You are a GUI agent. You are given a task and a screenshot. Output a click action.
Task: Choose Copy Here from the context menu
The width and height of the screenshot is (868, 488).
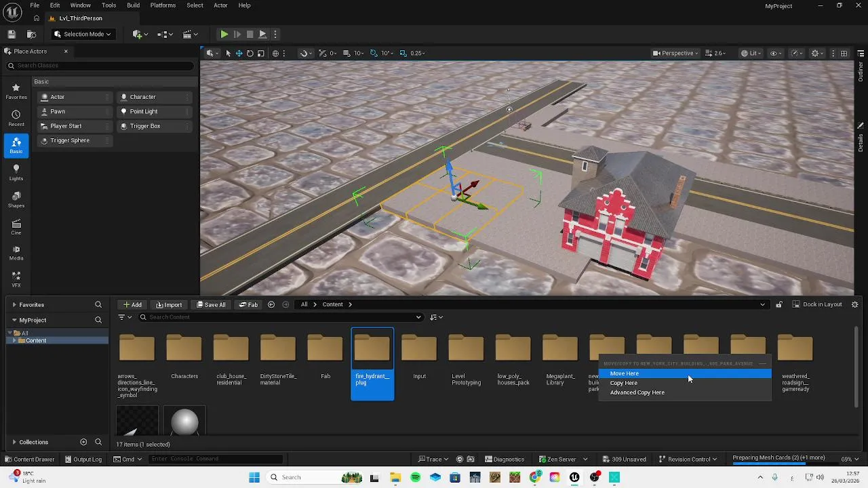(x=623, y=383)
